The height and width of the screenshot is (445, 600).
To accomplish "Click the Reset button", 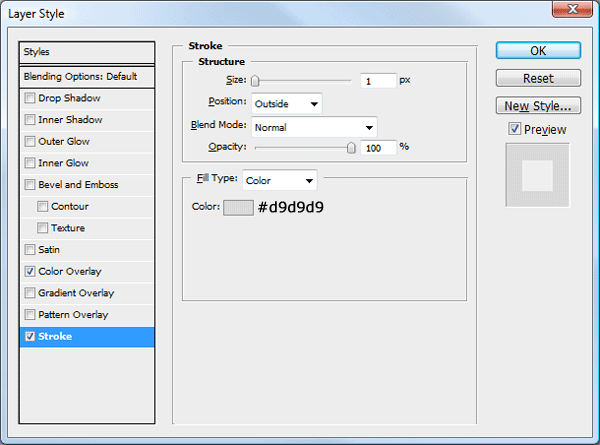I will click(538, 78).
